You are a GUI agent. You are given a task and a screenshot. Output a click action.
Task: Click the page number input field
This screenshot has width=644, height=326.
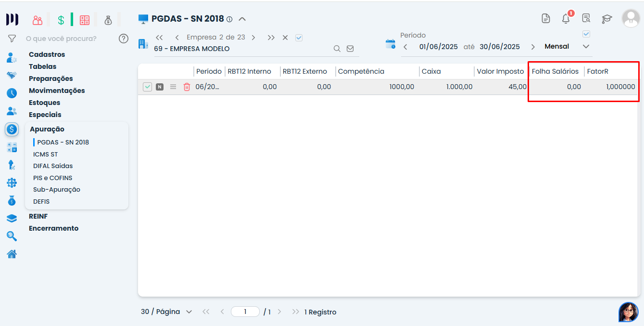point(245,312)
